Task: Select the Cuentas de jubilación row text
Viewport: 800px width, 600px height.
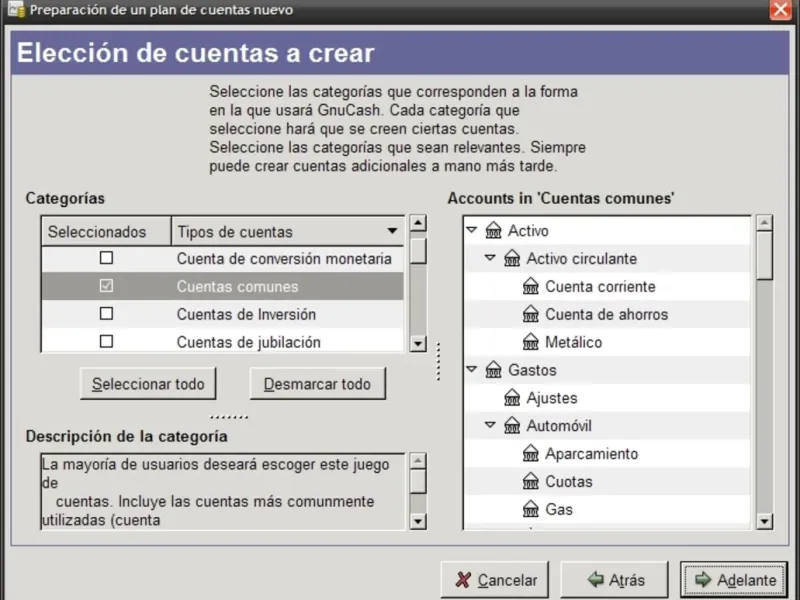Action: tap(248, 342)
